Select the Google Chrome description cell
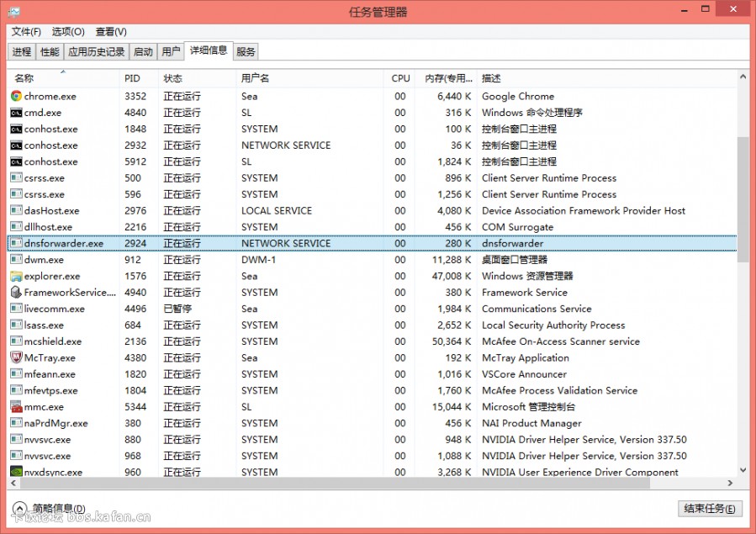This screenshot has height=534, width=756. point(518,97)
